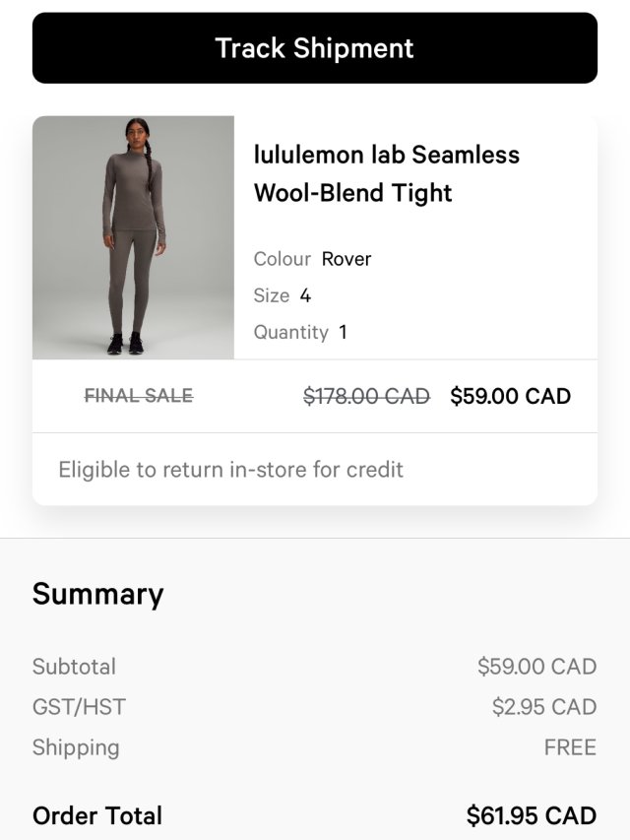
Task: Click the sale price $59.00 CAD
Action: 511,396
